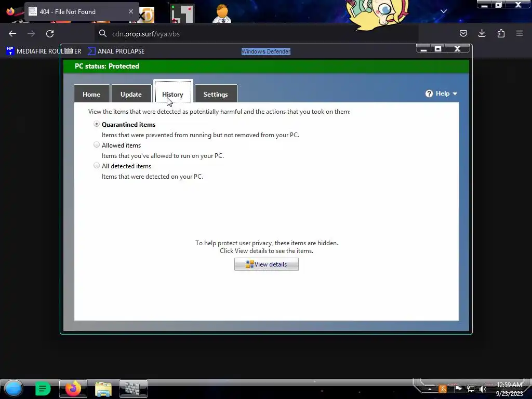This screenshot has width=532, height=399.
Task: Open the volume speaker tray icon
Action: [x=483, y=389]
